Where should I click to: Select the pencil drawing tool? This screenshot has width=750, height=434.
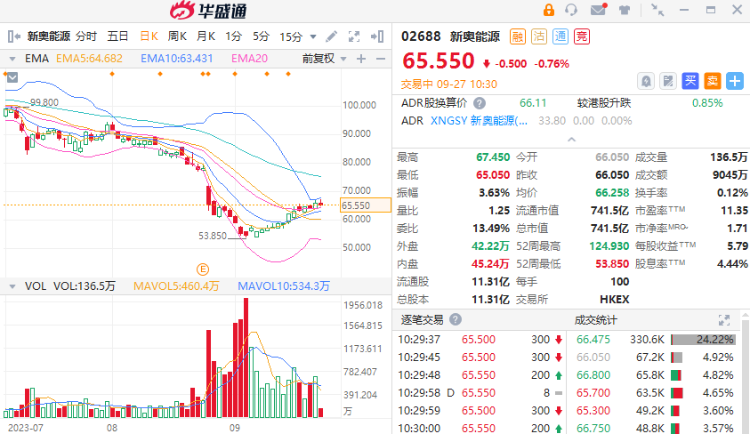pyautogui.click(x=331, y=36)
